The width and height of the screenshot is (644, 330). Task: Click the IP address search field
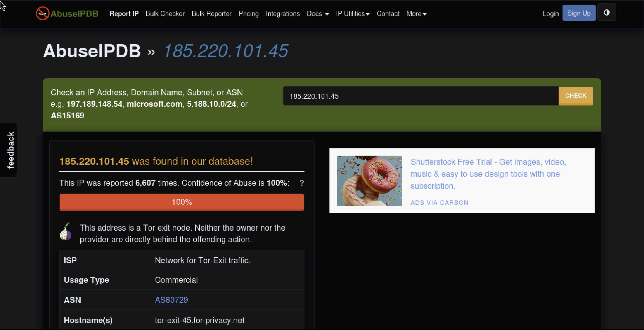pyautogui.click(x=421, y=96)
